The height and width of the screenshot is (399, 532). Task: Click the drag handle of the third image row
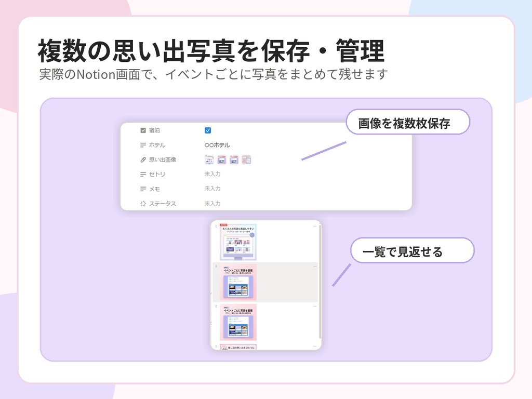217,307
